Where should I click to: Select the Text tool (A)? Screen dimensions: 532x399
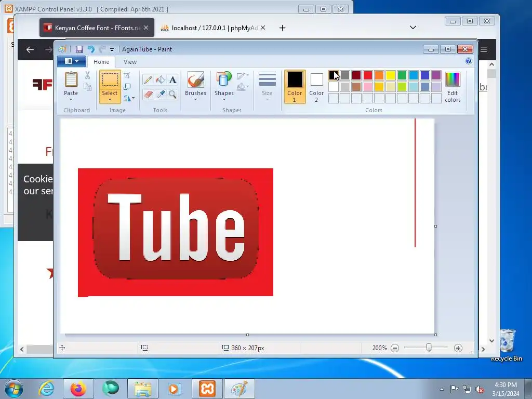(172, 79)
